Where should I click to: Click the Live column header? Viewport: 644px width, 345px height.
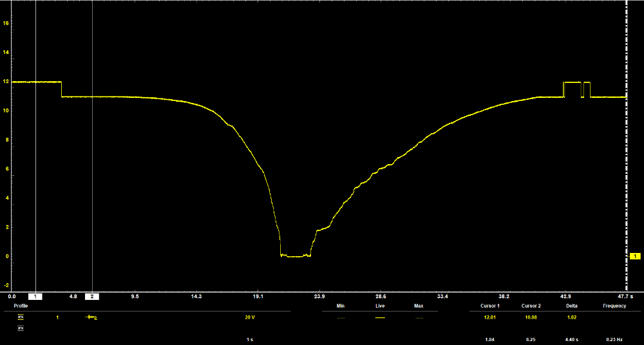click(380, 306)
